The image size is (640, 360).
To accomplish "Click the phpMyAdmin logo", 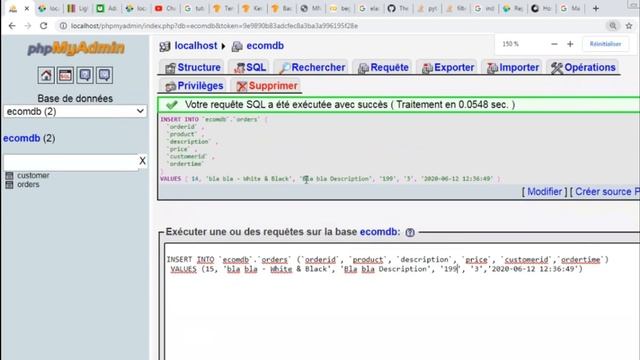I will (x=76, y=49).
